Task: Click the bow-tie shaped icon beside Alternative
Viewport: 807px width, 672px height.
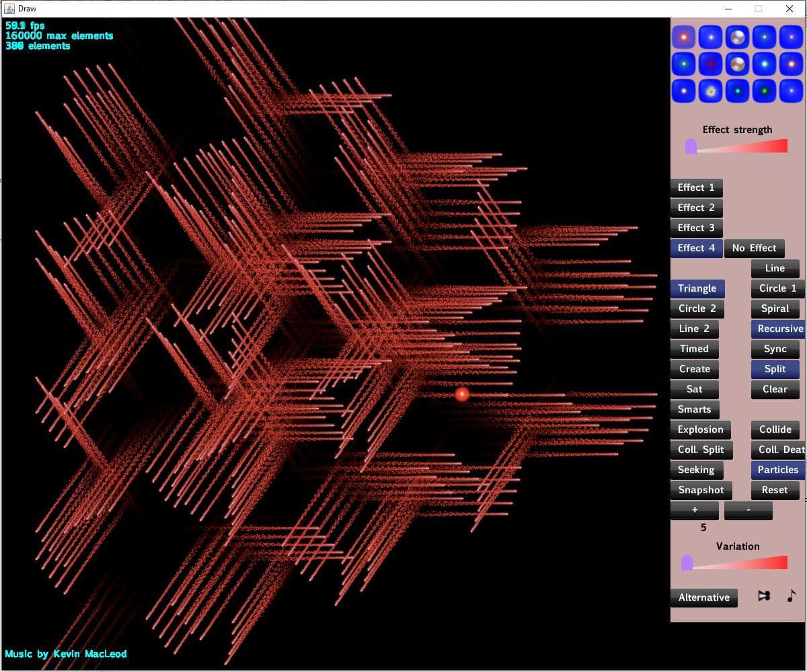Action: click(764, 595)
